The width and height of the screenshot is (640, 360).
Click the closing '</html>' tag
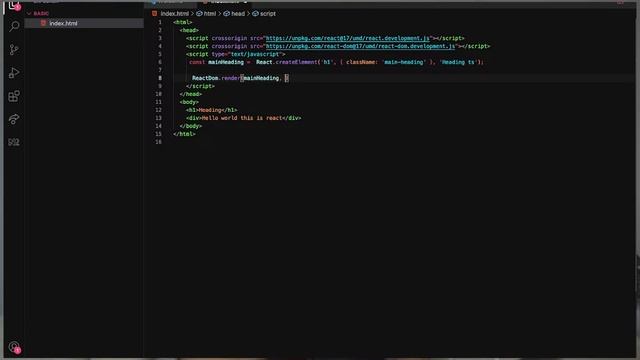pyautogui.click(x=184, y=134)
